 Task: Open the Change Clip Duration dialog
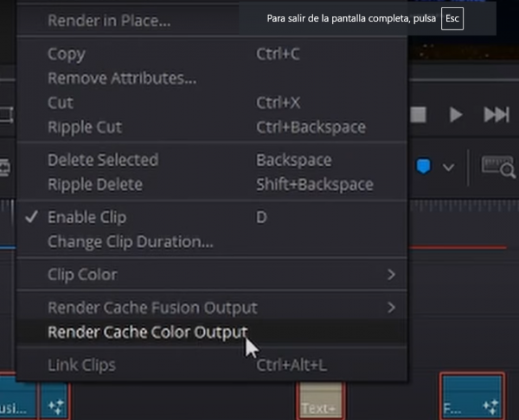click(130, 241)
